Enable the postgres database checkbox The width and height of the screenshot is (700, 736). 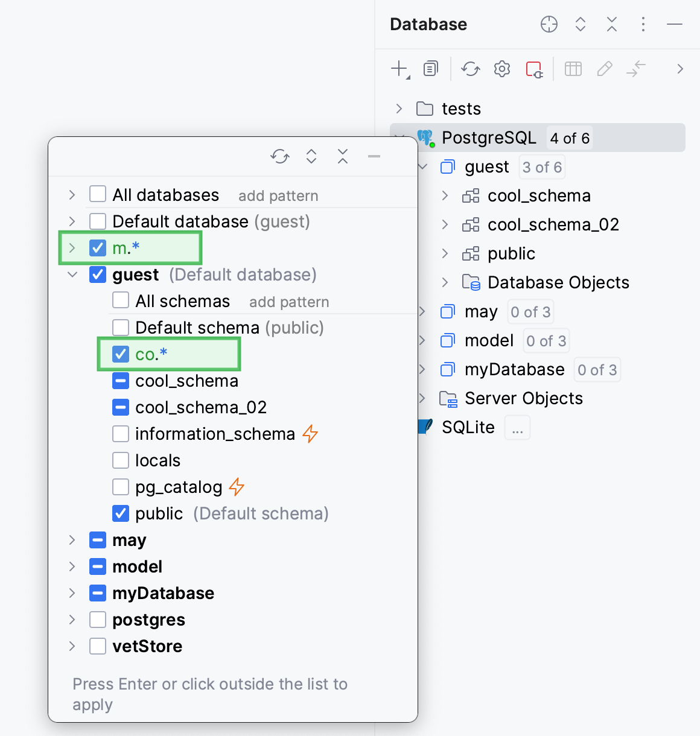pyautogui.click(x=97, y=619)
